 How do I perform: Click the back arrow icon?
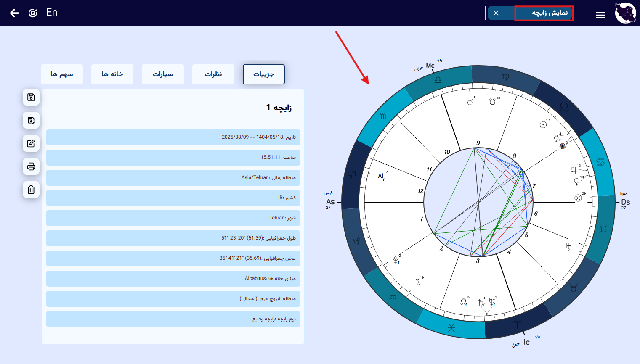pos(14,13)
